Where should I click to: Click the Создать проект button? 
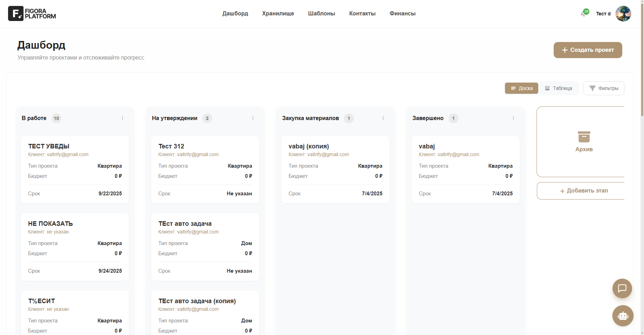point(588,50)
